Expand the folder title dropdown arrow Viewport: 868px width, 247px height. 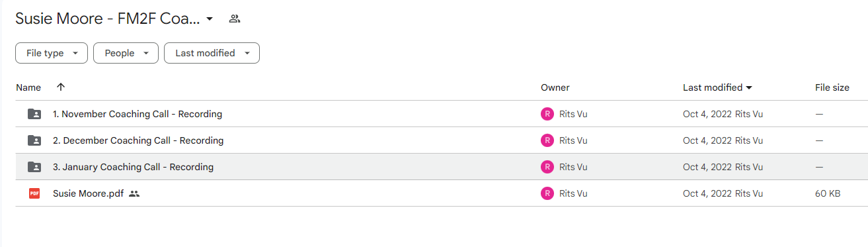coord(210,19)
